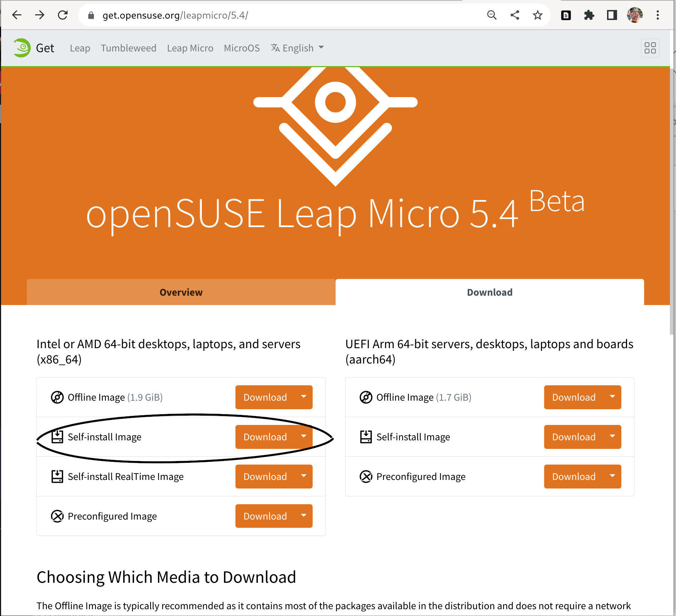Click the browser reload icon
The height and width of the screenshot is (616, 676).
(x=63, y=15)
